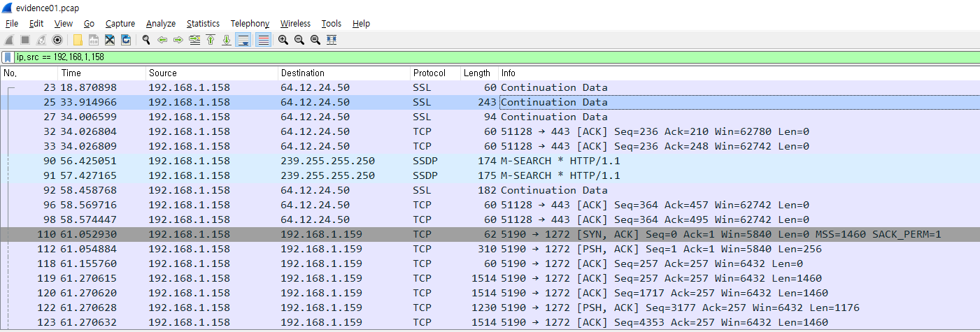Screen dimensions: 980x332
Task: Save this capture file
Action: [94, 40]
